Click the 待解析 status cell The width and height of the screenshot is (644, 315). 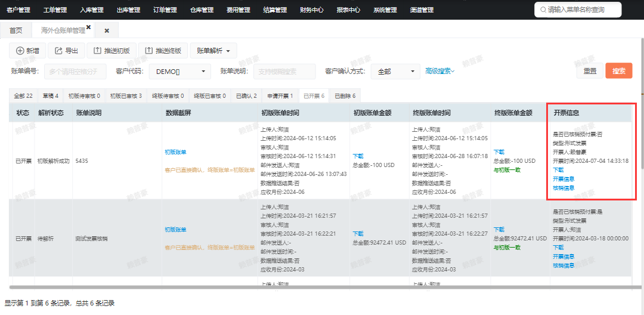54,238
